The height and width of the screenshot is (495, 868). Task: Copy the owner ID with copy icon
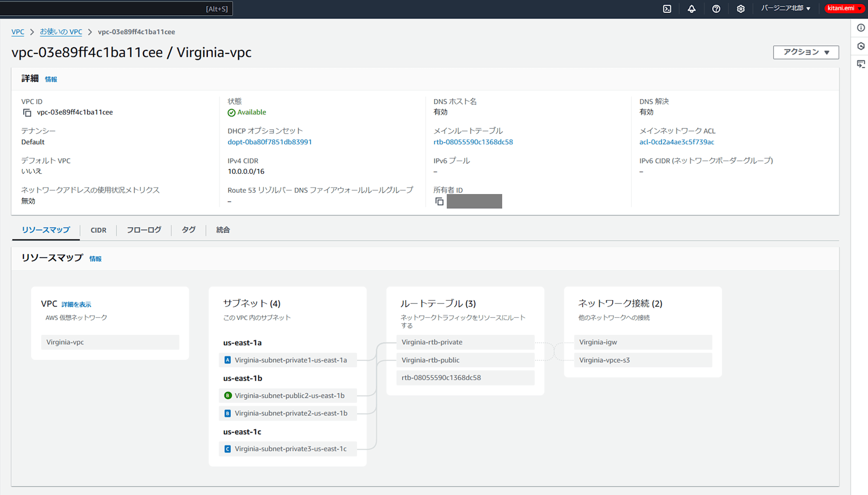pos(439,201)
